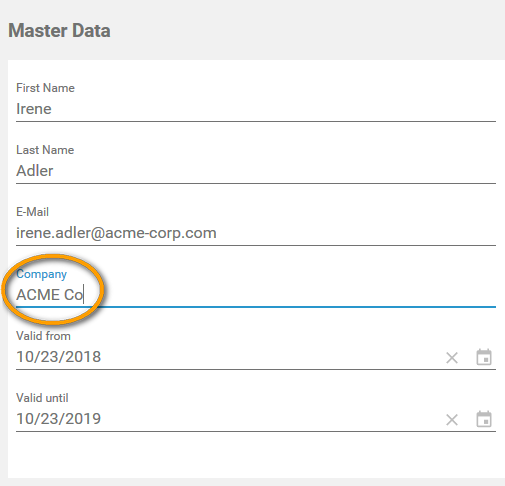
Task: Click into the E-Mail field with irene.adler@acme-corp.com
Action: (x=256, y=233)
